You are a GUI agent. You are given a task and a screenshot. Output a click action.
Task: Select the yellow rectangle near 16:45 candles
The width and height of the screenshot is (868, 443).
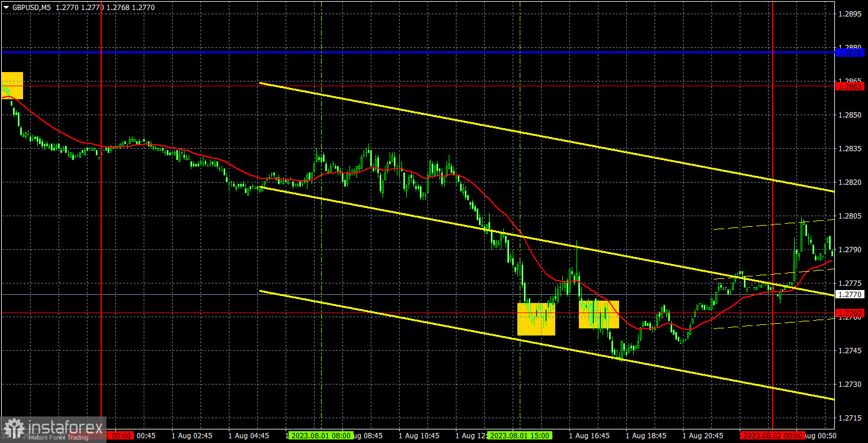tap(599, 314)
